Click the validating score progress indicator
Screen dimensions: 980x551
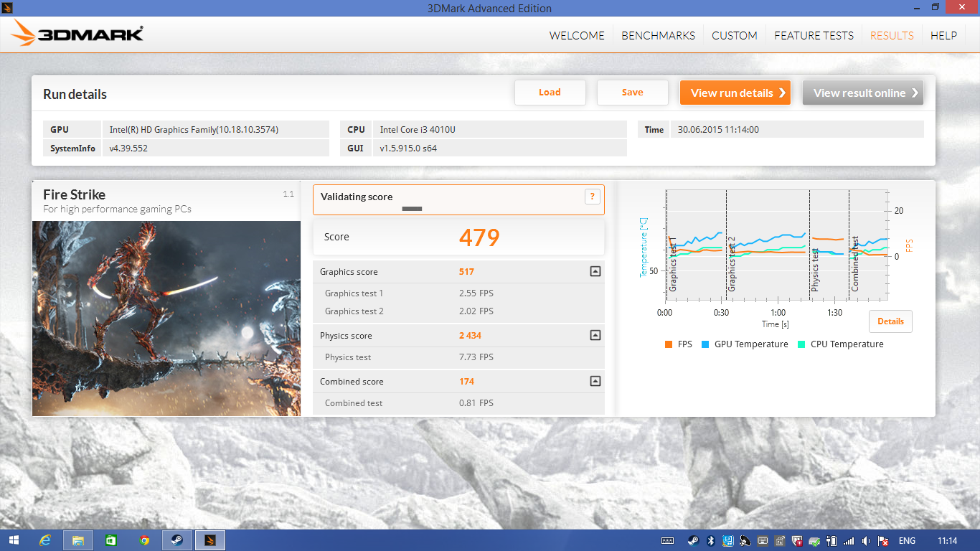pyautogui.click(x=413, y=209)
